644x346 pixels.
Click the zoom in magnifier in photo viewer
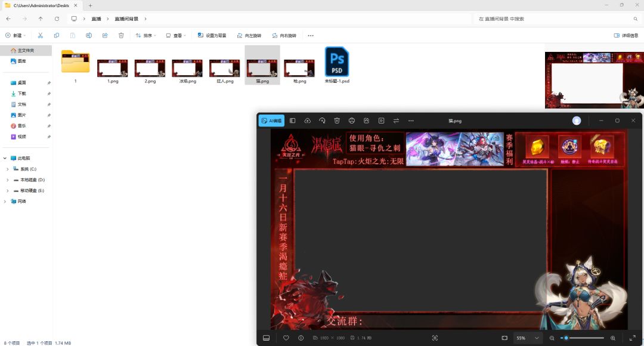click(x=613, y=338)
